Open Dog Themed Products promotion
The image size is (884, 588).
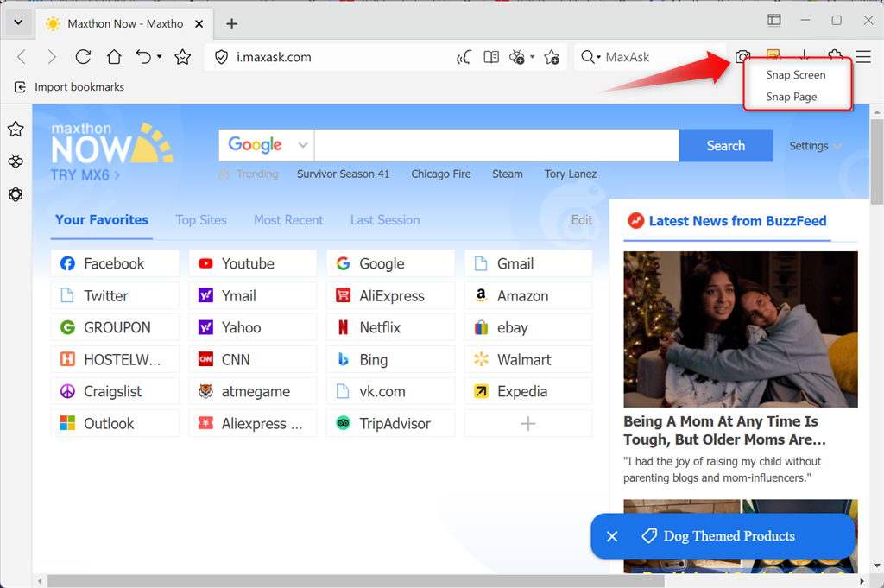pyautogui.click(x=729, y=536)
